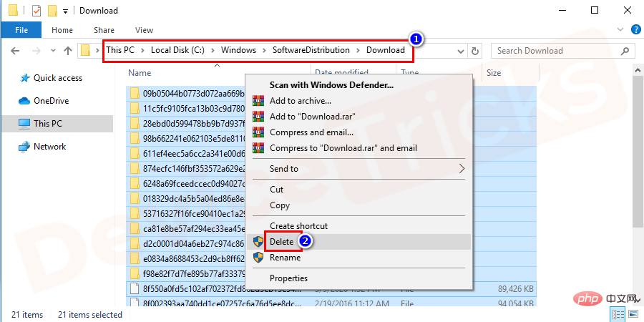
Task: Go up one folder level
Action: (x=68, y=51)
